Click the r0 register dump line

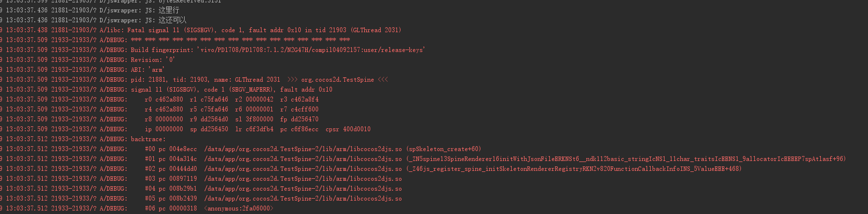(x=232, y=100)
